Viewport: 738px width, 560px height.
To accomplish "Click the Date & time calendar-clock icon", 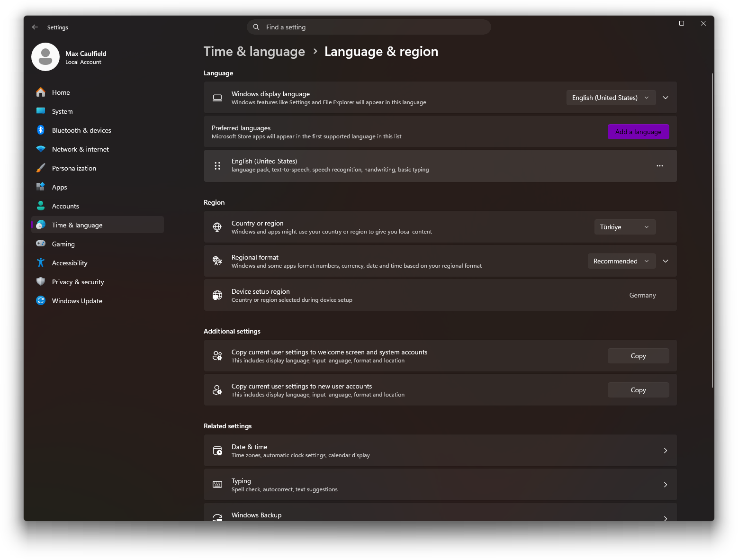I will [x=217, y=451].
